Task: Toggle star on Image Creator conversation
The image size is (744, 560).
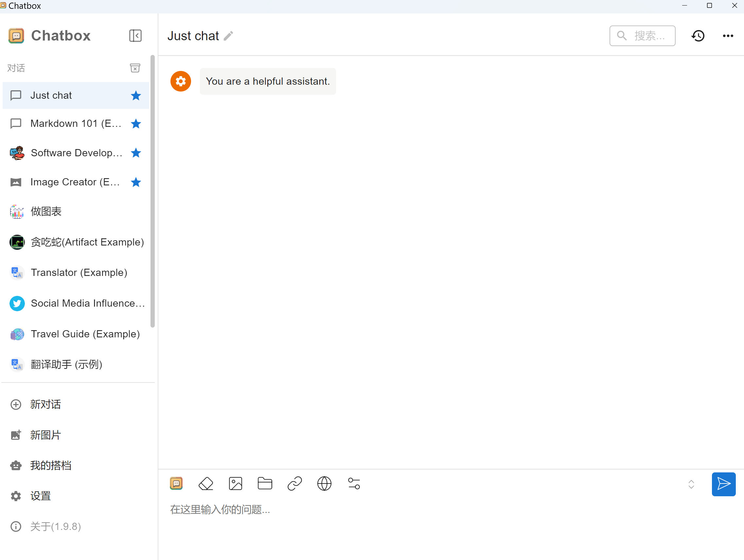Action: (x=136, y=182)
